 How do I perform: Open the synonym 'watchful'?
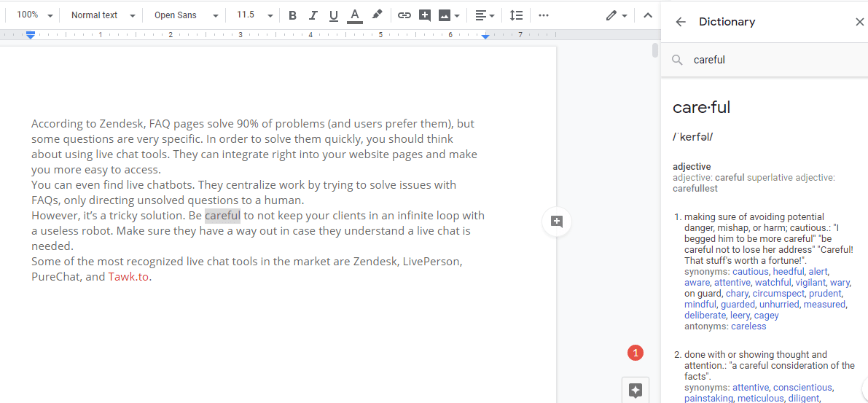tap(773, 282)
